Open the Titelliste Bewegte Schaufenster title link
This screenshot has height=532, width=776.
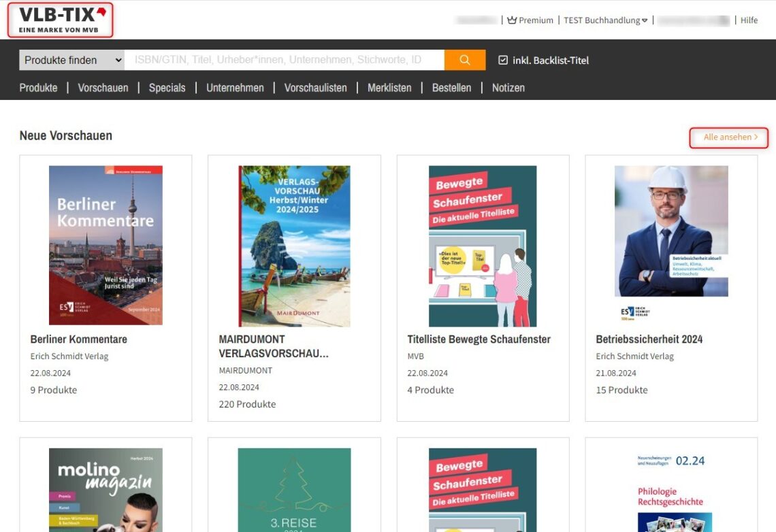click(479, 339)
